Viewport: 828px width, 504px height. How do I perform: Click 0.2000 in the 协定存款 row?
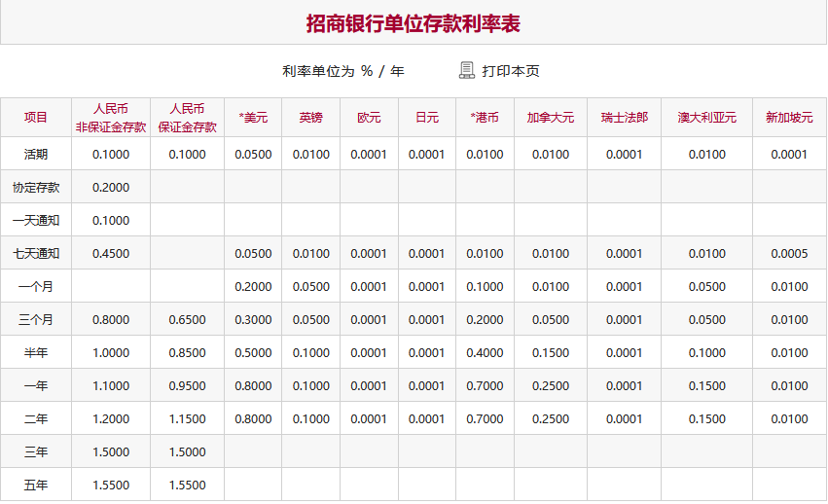point(111,188)
